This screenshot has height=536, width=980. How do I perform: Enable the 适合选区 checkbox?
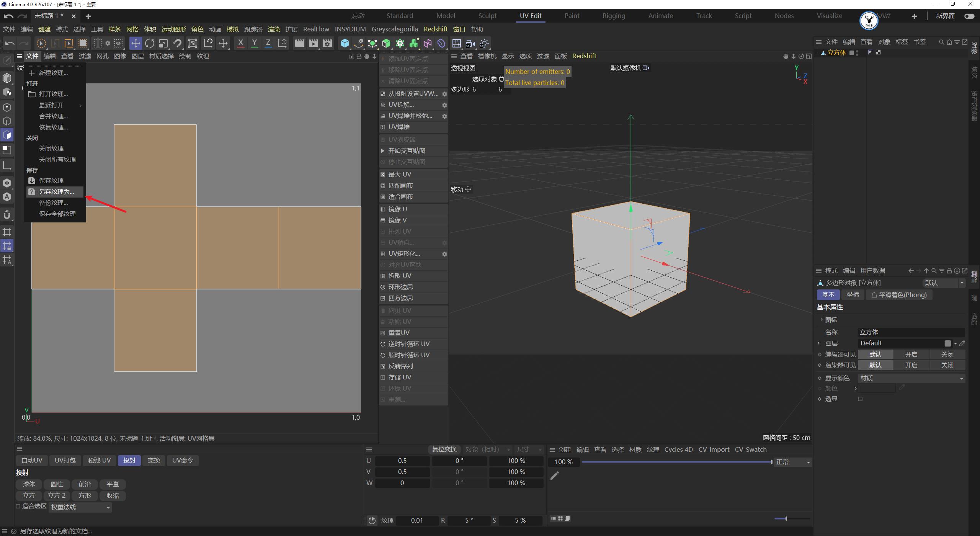(18, 506)
